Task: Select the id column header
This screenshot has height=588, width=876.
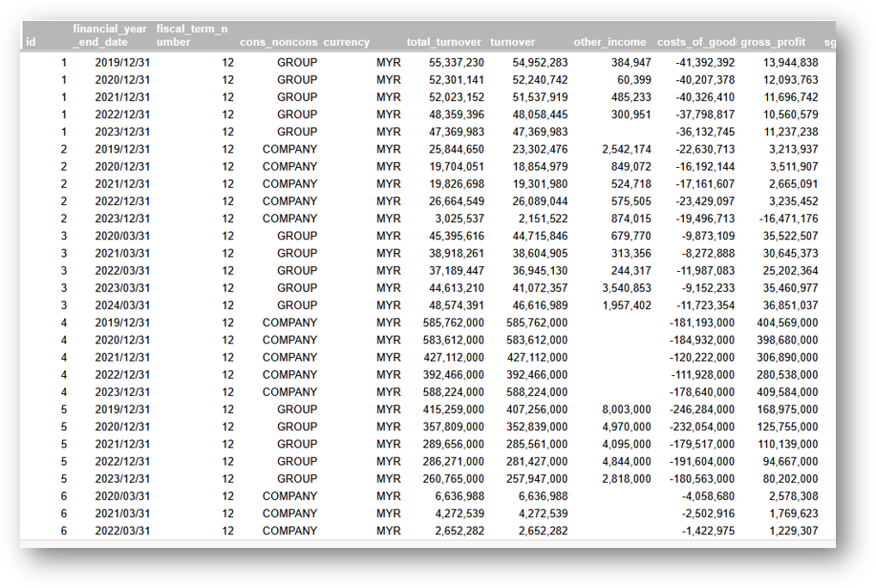Action: point(31,42)
